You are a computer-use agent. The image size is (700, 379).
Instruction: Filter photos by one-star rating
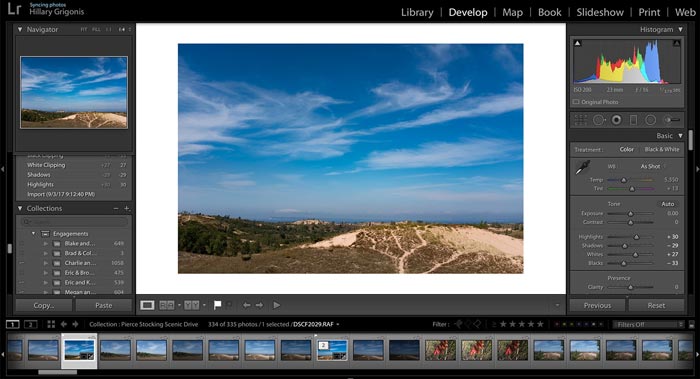503,324
